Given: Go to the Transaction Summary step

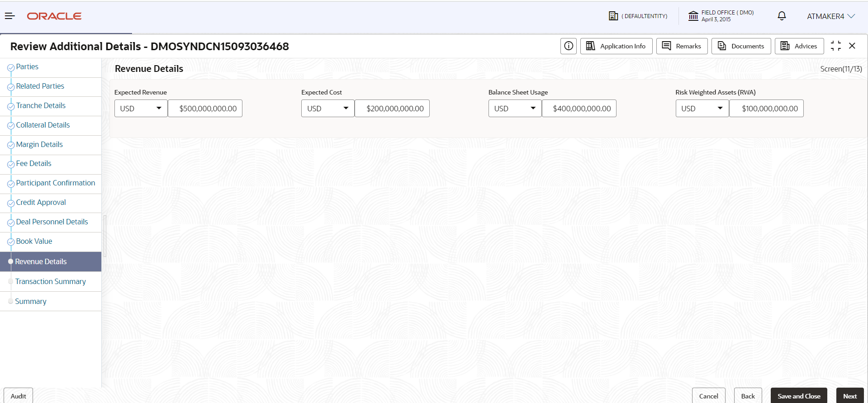Looking at the screenshot, I should point(50,281).
